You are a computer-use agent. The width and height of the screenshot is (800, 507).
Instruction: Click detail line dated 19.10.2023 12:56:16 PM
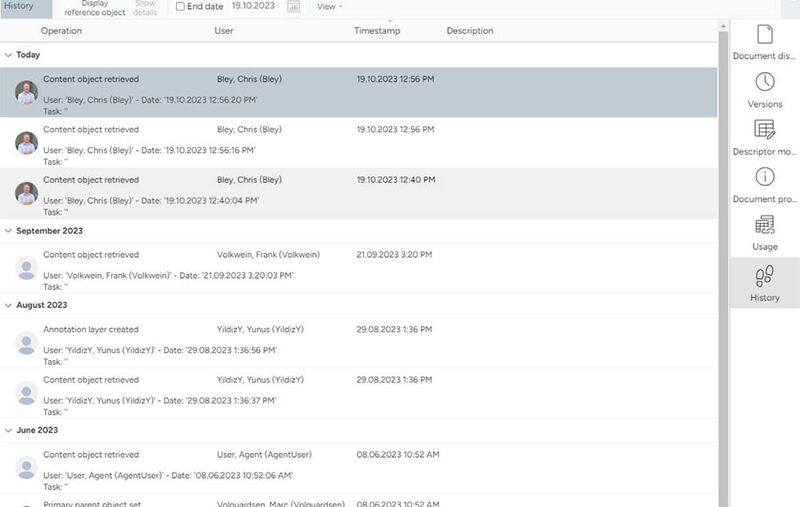click(x=149, y=150)
